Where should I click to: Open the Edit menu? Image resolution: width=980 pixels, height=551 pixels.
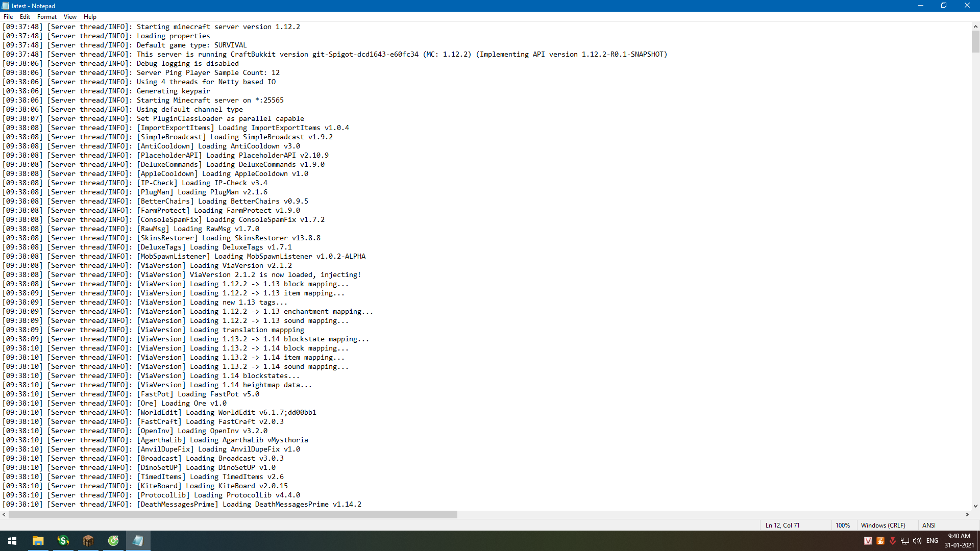pos(25,17)
